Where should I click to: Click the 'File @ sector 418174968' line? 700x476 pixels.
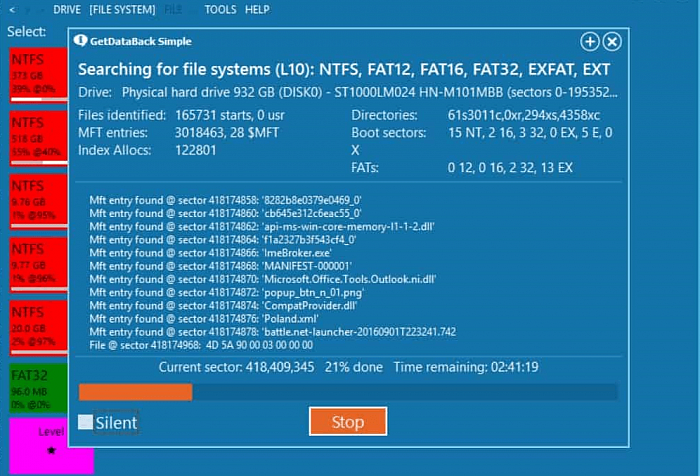[x=201, y=345]
